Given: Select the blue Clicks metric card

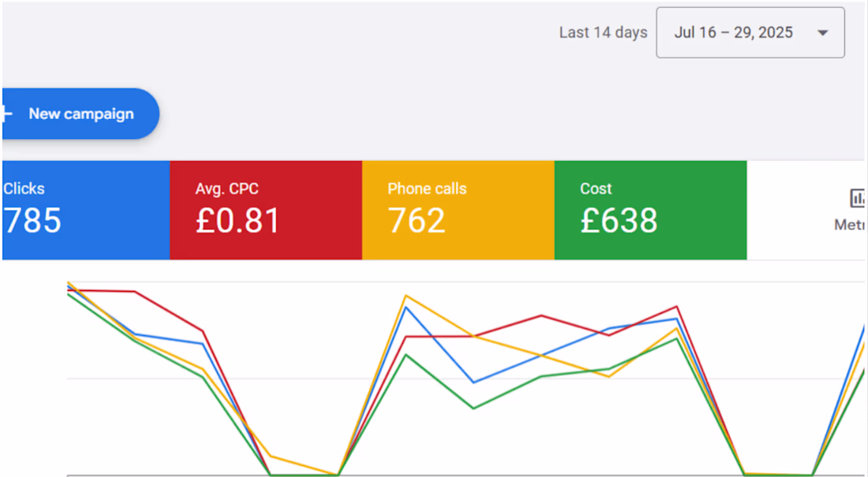Looking at the screenshot, I should coord(86,211).
